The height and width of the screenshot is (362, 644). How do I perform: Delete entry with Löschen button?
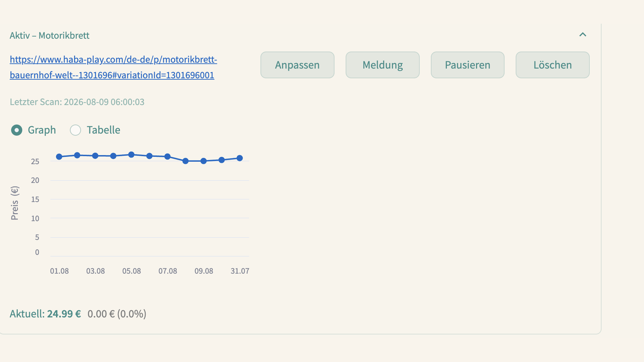pyautogui.click(x=553, y=65)
